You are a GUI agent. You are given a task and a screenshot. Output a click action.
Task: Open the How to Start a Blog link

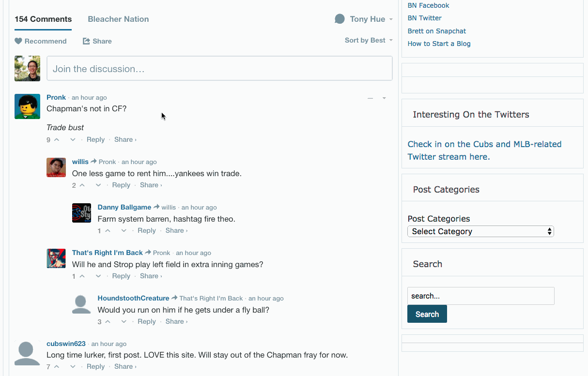tap(439, 44)
